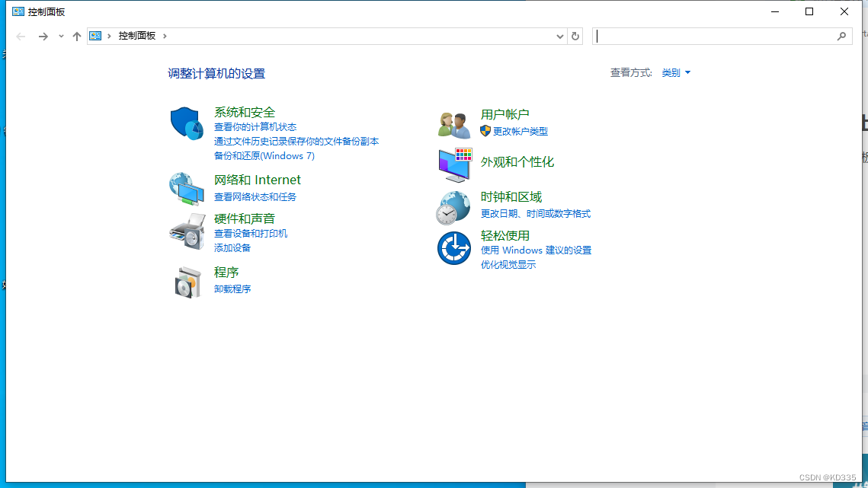The width and height of the screenshot is (868, 488).
Task: Click the 查看方式: label text
Action: (x=631, y=73)
